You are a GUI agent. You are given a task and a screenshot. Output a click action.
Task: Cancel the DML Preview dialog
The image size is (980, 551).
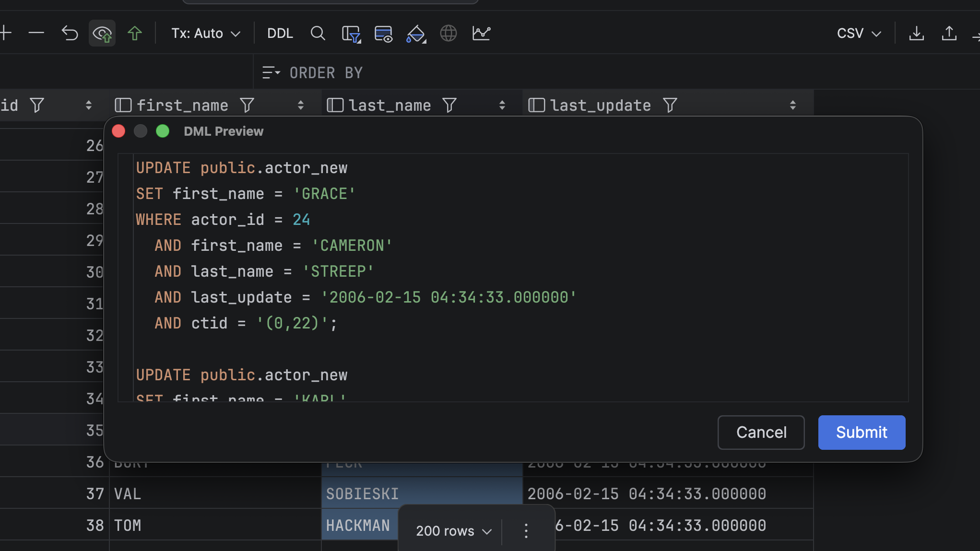[x=761, y=433]
